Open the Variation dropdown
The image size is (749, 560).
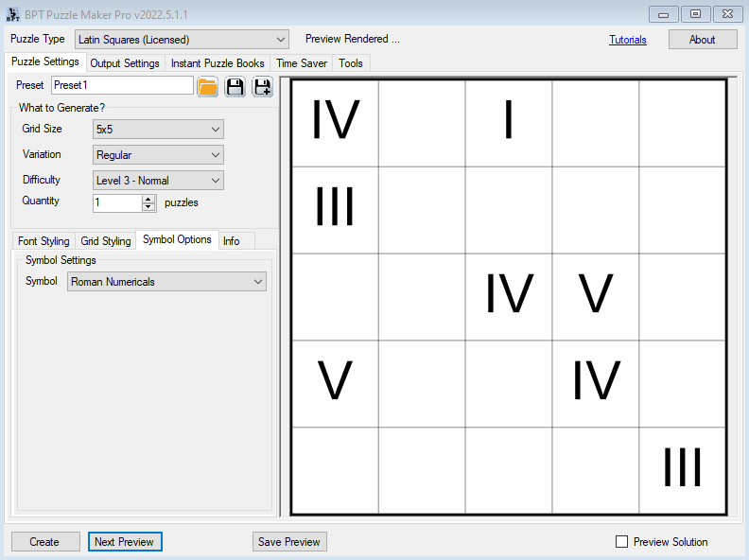(158, 155)
